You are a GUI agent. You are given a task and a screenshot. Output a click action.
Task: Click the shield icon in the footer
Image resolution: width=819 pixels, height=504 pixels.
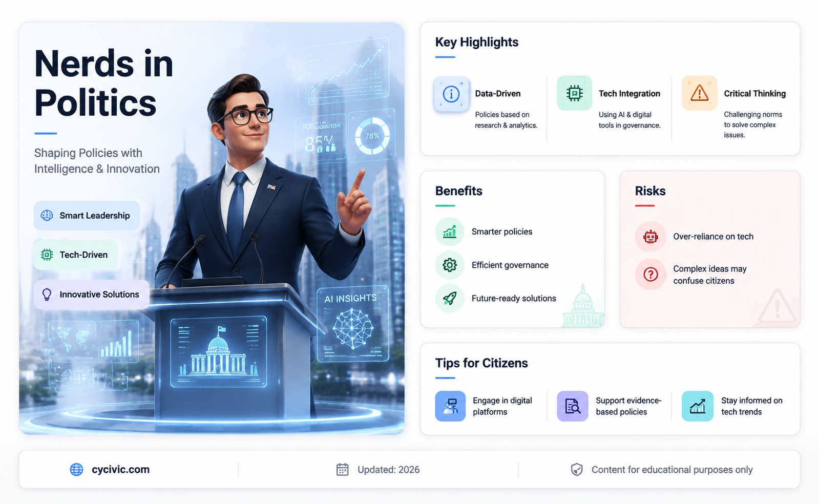pos(577,470)
